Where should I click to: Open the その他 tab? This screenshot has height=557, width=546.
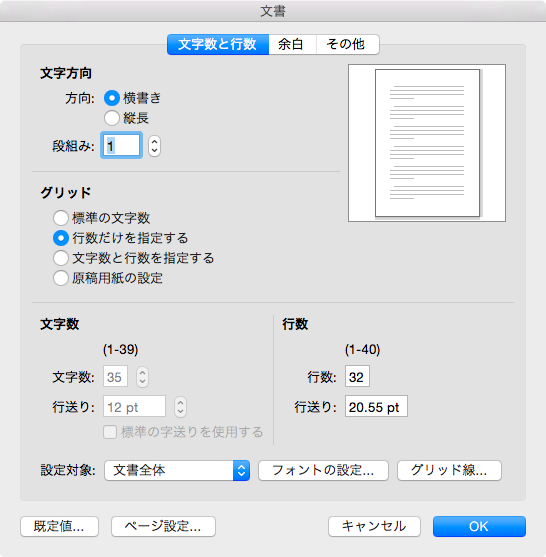tap(347, 44)
